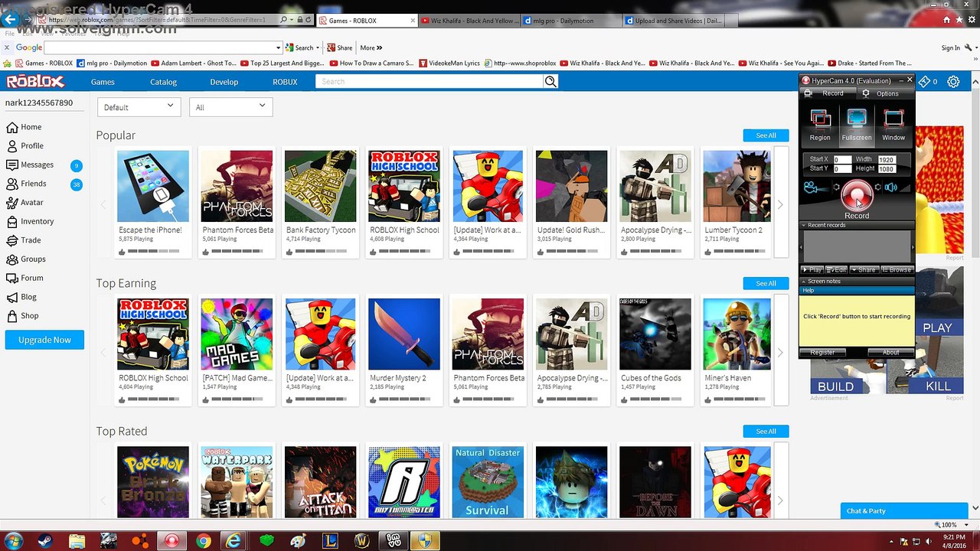Expand the Google toolbar search box dropdown
The height and width of the screenshot is (551, 980).
tap(278, 47)
